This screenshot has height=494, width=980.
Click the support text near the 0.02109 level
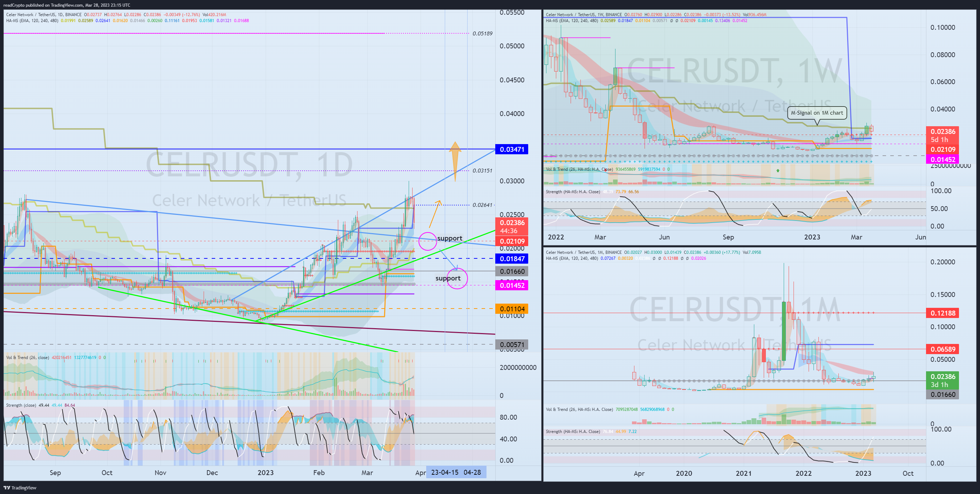click(x=450, y=238)
